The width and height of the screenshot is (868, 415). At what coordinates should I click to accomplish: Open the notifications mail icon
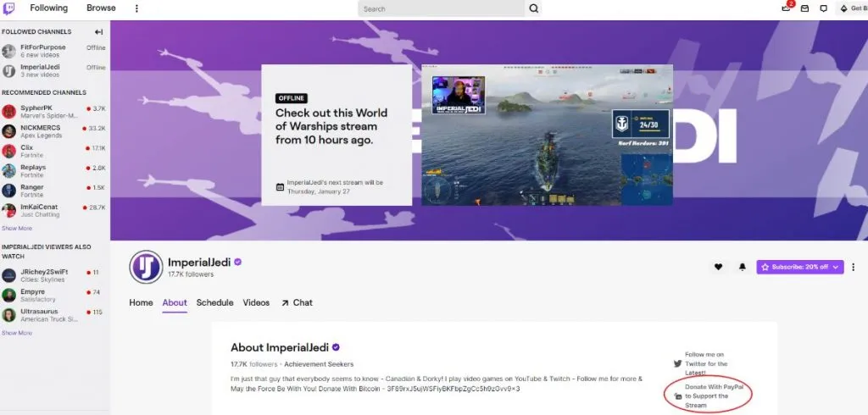pos(805,8)
